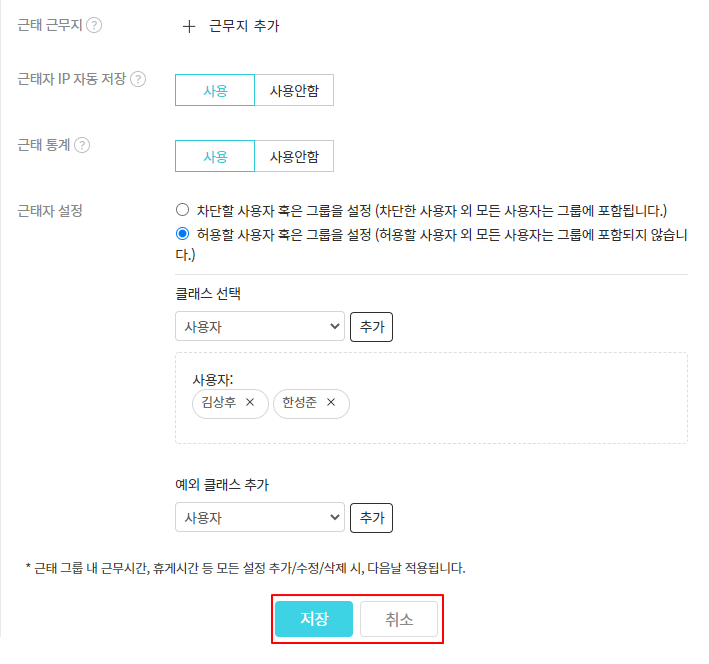The image size is (709, 664).
Task: Enable 사용 for 근태자 IP 자동 저장
Action: click(x=215, y=91)
